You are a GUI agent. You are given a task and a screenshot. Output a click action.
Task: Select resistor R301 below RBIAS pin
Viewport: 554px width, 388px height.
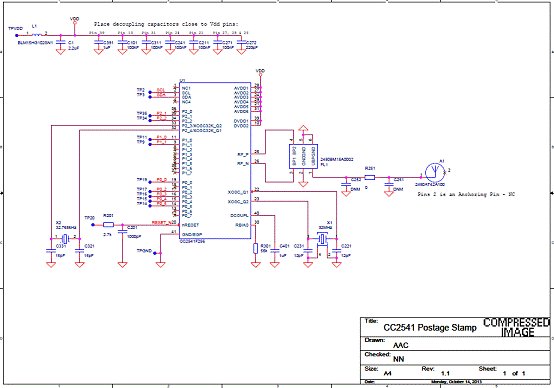pyautogui.click(x=255, y=248)
